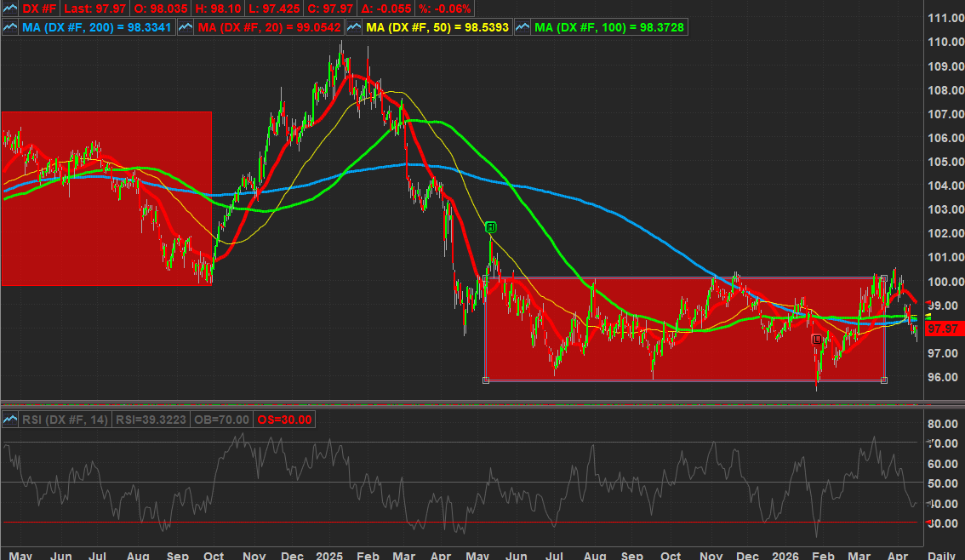Click the MA 100 indicator icon
This screenshot has width=965, height=560.
click(x=522, y=27)
